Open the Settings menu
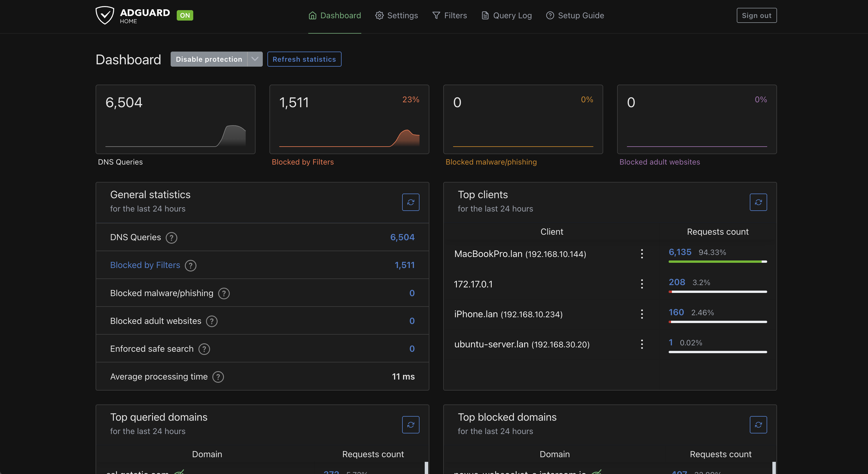Image resolution: width=868 pixels, height=474 pixels. click(x=396, y=15)
